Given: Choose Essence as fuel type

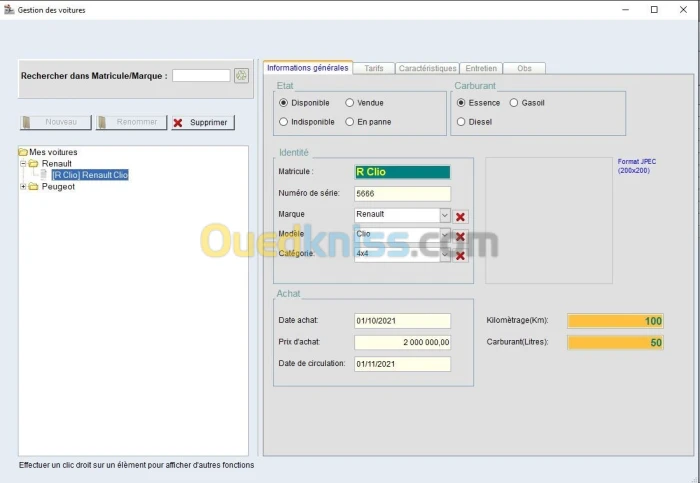Looking at the screenshot, I should coord(461,103).
